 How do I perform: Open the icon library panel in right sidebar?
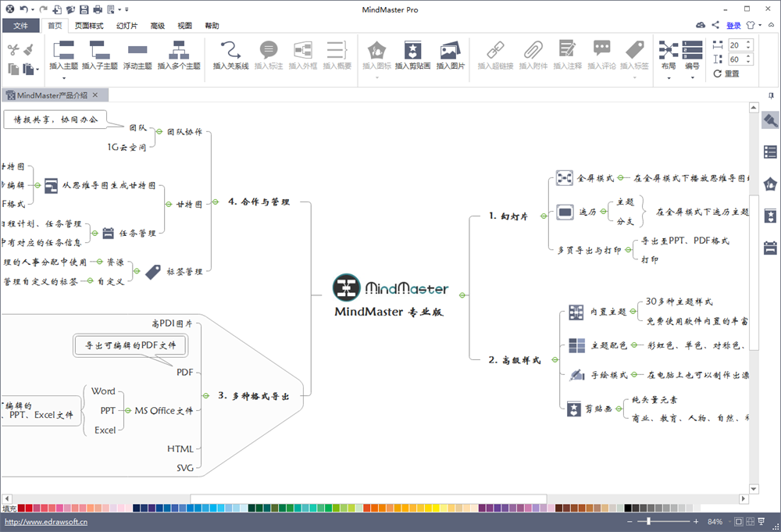point(770,184)
